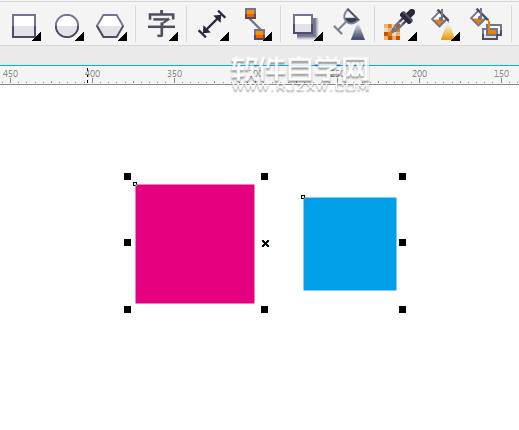Select the Rectangle tool
The width and height of the screenshot is (519, 430).
[24, 26]
